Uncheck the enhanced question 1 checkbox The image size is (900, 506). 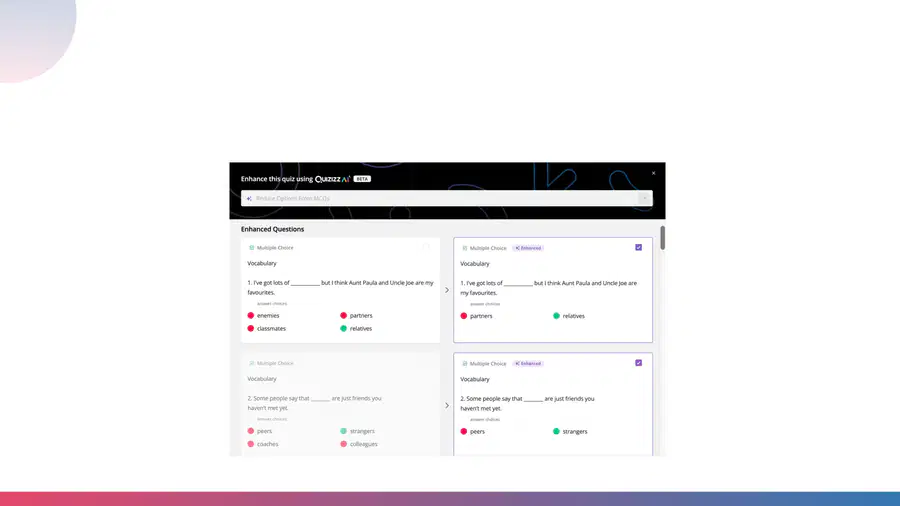point(638,247)
